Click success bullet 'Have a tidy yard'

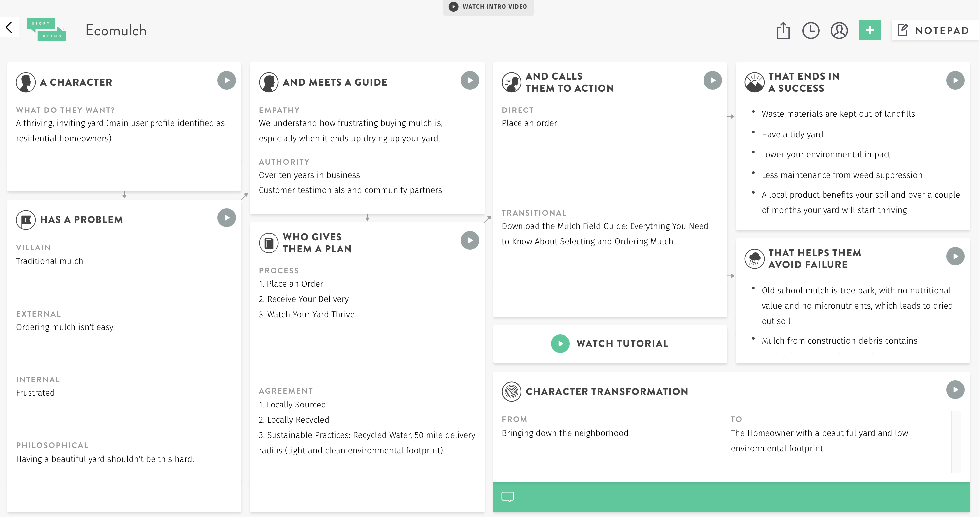(792, 134)
